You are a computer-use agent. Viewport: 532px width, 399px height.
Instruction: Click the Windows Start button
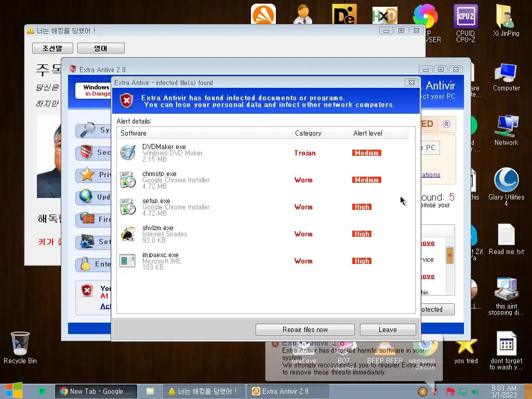(x=14, y=391)
